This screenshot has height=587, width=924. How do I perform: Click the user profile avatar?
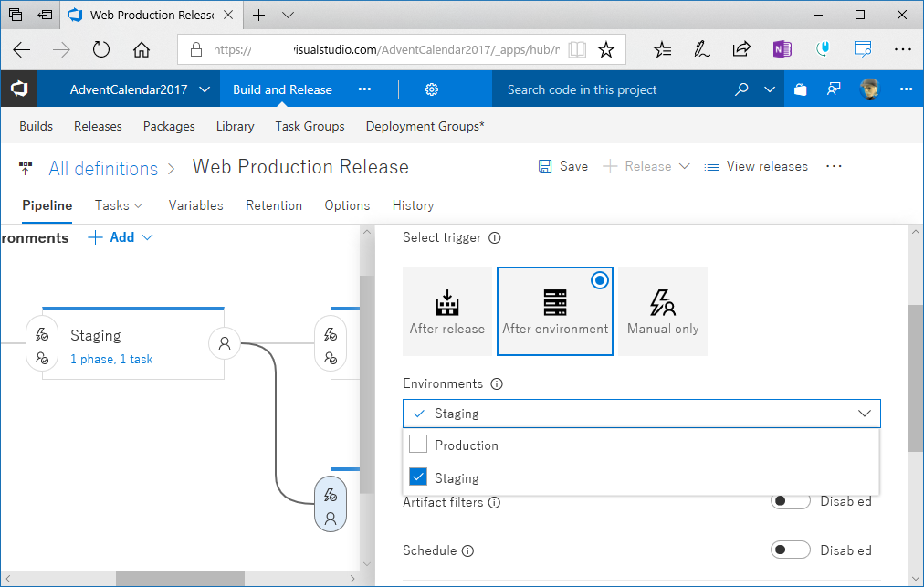(x=869, y=89)
